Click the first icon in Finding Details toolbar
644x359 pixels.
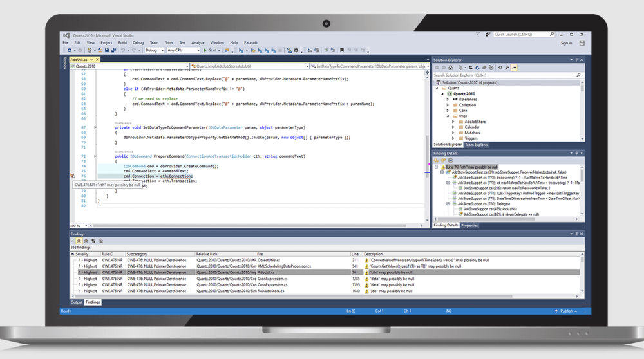click(436, 160)
